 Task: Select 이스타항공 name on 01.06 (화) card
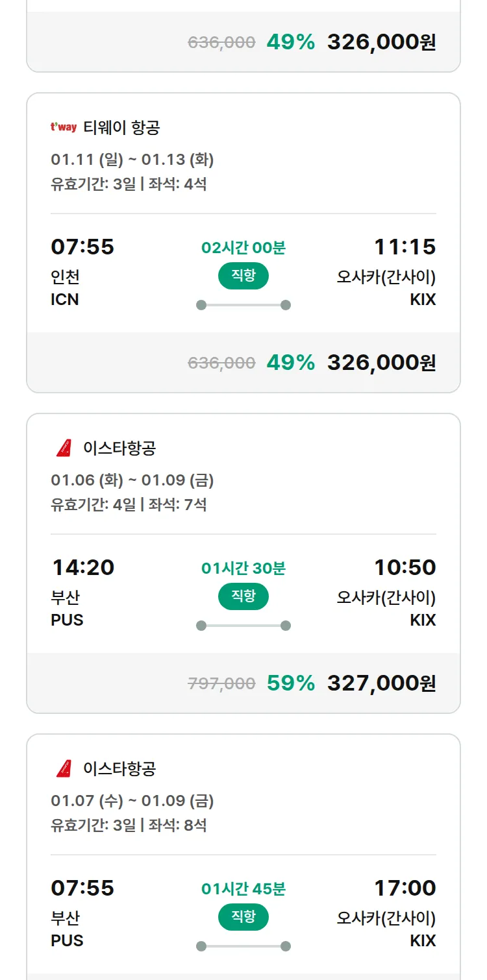(119, 448)
